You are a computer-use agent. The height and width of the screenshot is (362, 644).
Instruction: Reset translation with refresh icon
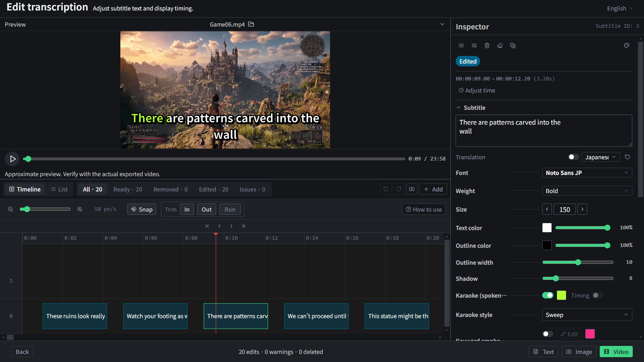627,157
